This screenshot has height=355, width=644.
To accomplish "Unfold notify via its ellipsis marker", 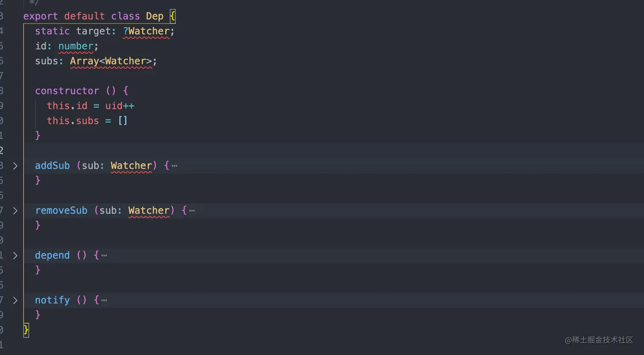I will pyautogui.click(x=104, y=301).
